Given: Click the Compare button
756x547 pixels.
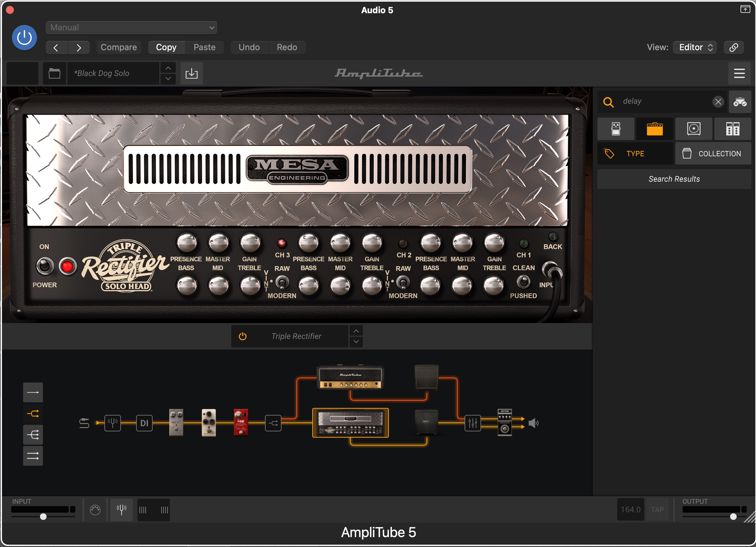Looking at the screenshot, I should (119, 47).
